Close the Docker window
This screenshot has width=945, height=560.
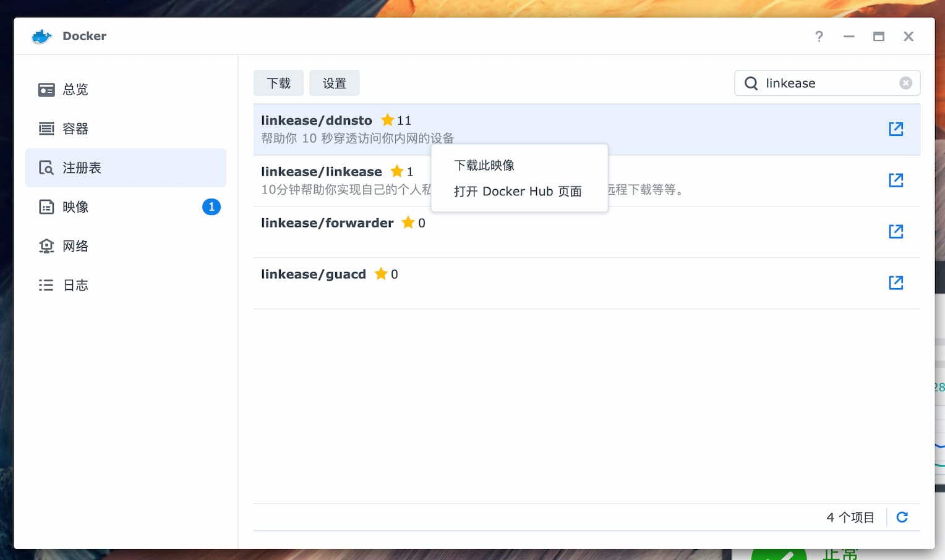909,36
